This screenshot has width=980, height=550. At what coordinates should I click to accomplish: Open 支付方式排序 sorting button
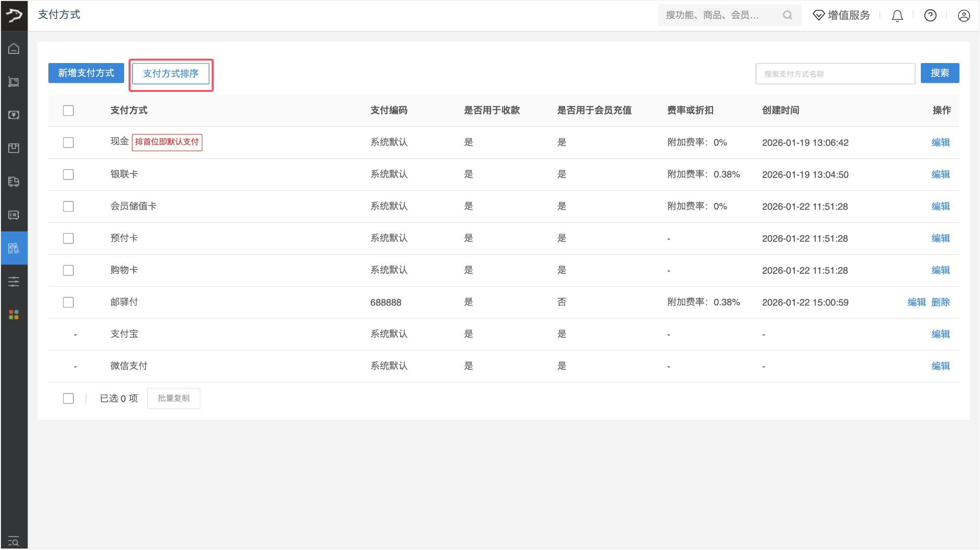pyautogui.click(x=171, y=74)
